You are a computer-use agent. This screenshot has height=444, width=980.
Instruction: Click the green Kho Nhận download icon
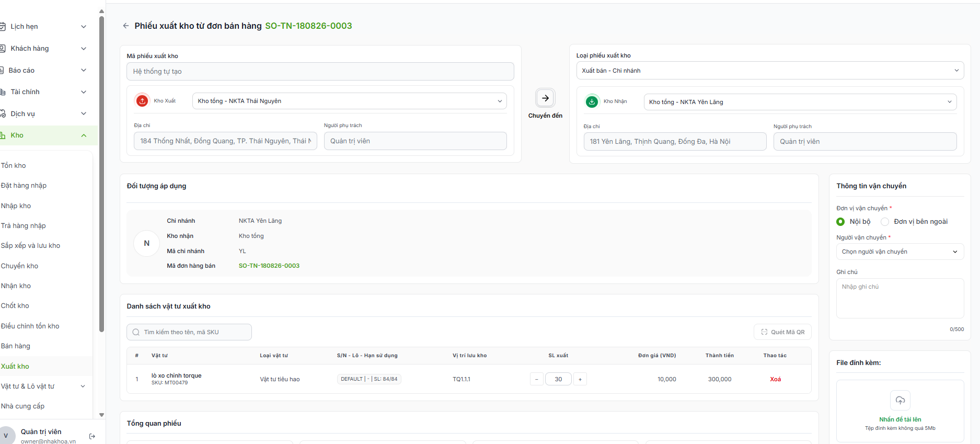(x=592, y=102)
